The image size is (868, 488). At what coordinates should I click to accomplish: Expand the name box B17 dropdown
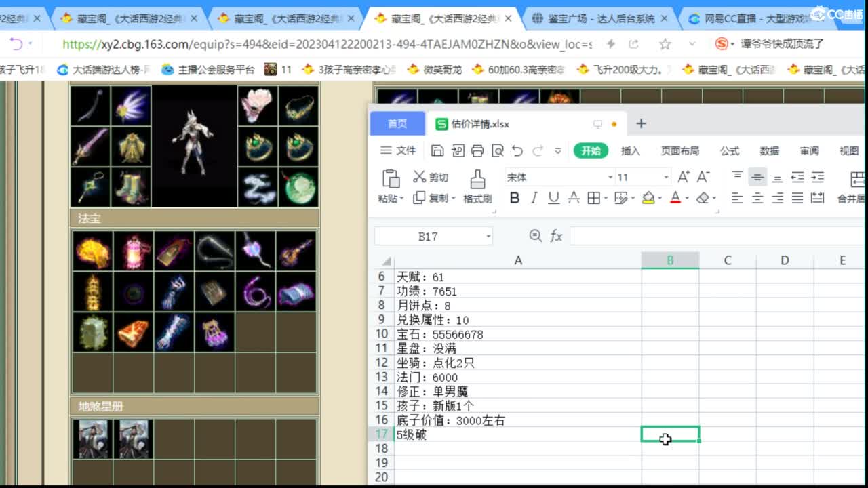(488, 237)
